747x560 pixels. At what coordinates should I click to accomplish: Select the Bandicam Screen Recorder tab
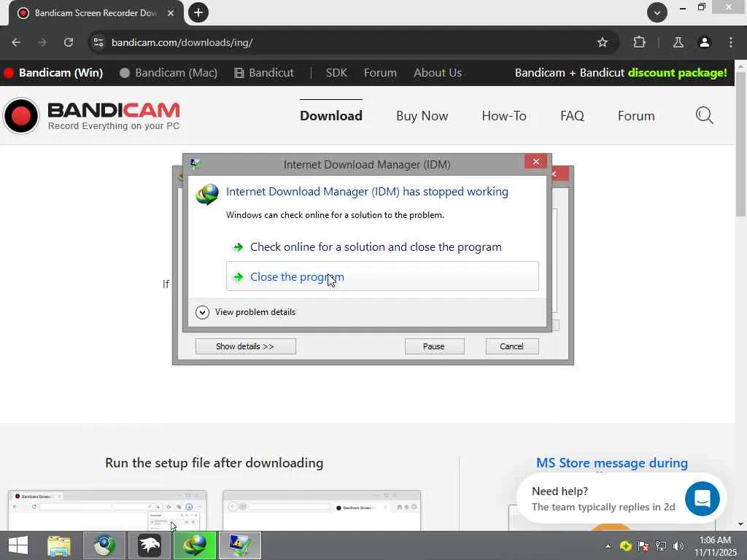[96, 13]
